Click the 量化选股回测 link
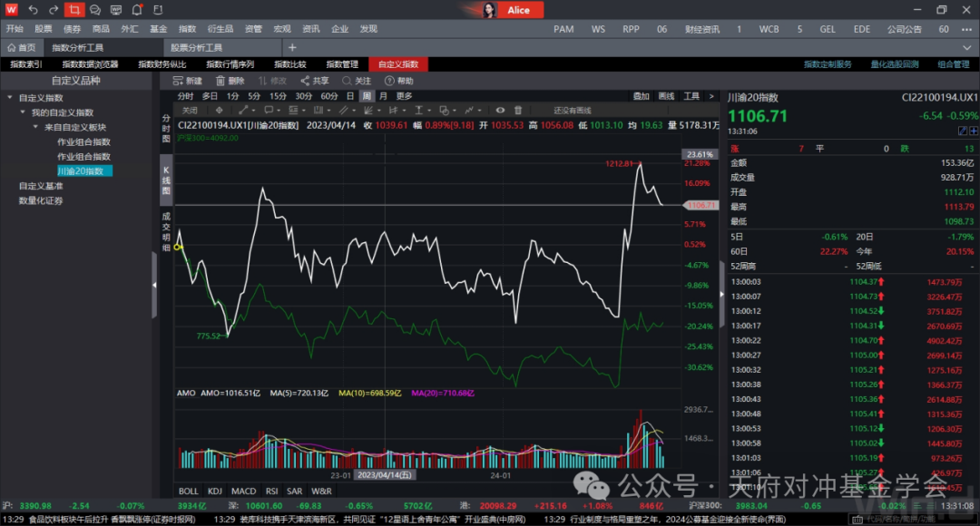Screen dimensions: 980x526 click(x=894, y=64)
